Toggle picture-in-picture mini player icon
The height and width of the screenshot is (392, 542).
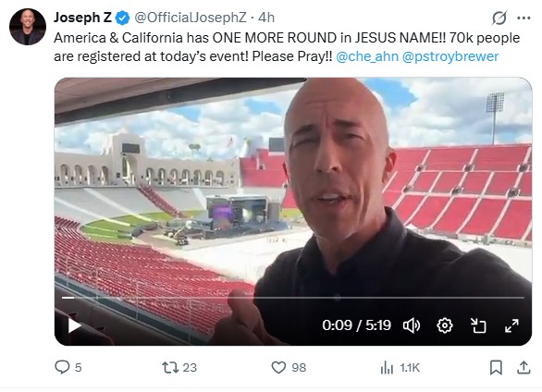point(478,325)
